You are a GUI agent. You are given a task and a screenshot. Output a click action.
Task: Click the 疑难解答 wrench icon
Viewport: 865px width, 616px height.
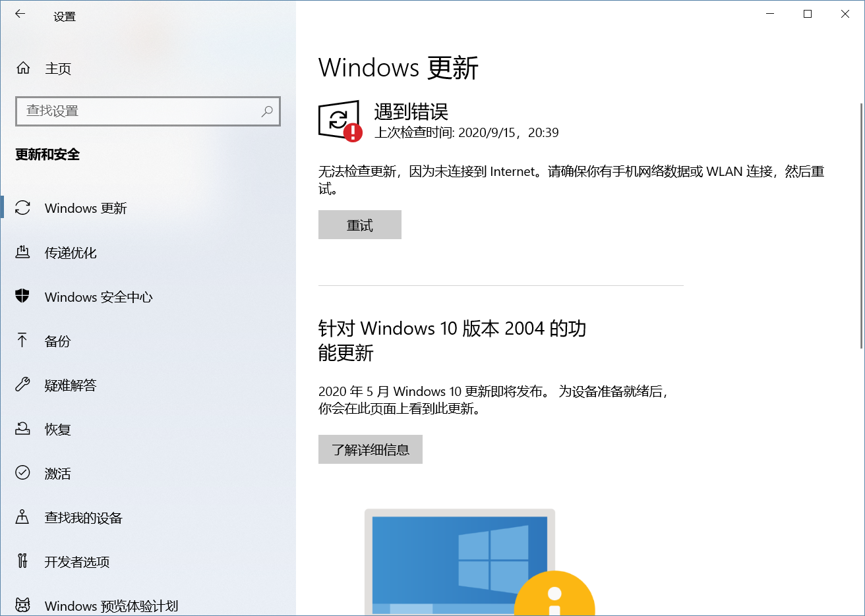22,385
